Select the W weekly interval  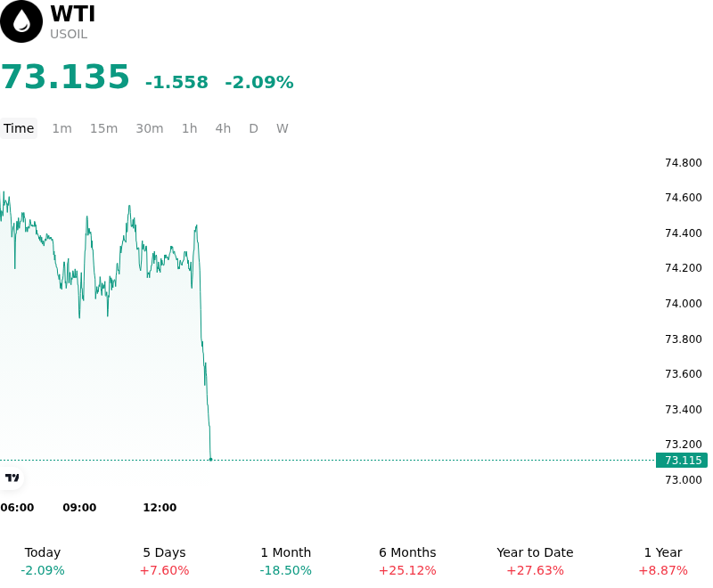click(x=283, y=128)
